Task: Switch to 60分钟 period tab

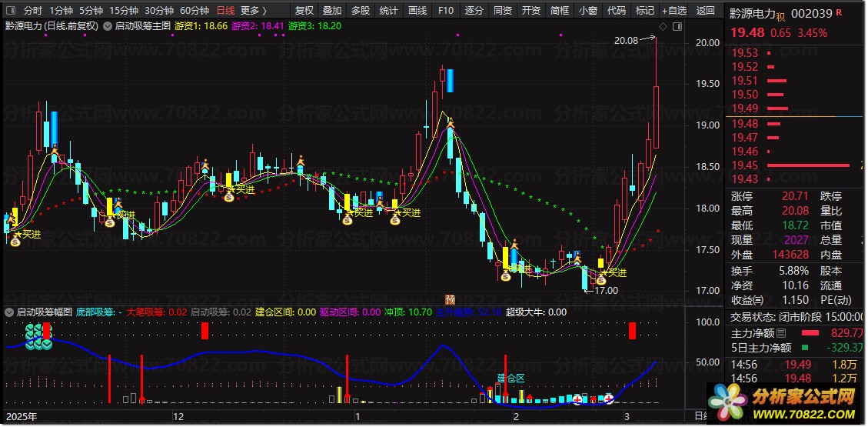Action: (195, 11)
